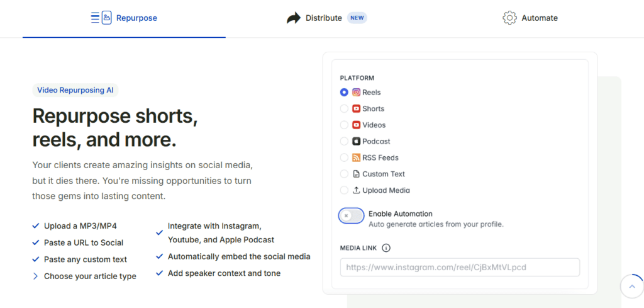
Task: Select the Videos platform radio button
Action: (344, 125)
